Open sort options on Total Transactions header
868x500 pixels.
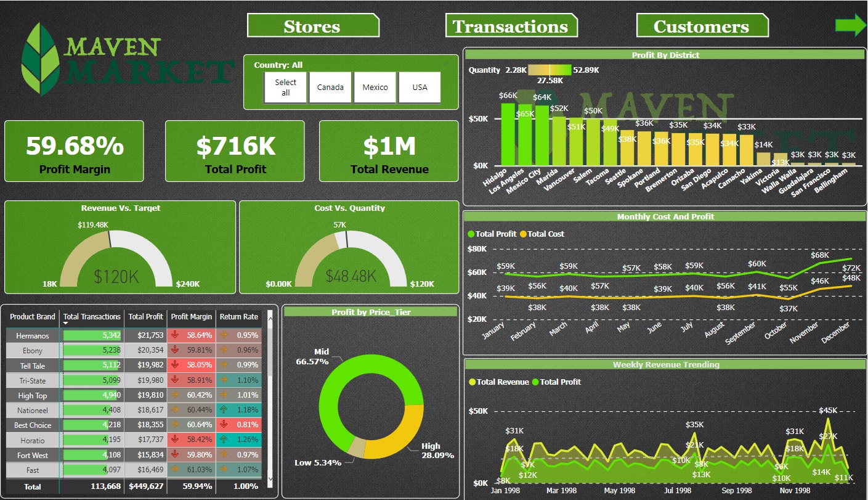92,317
